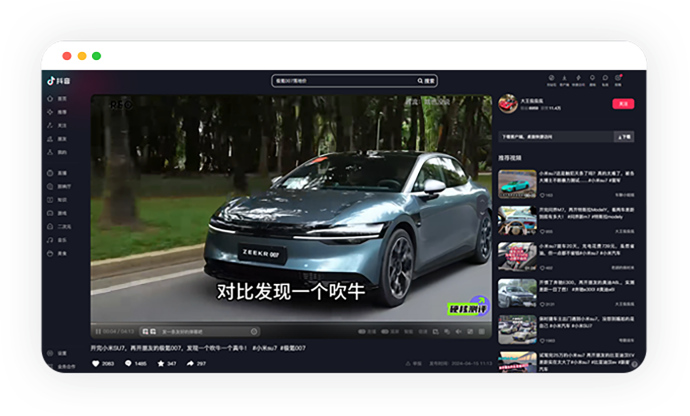Open 关注 following feed in the sidebar
This screenshot has width=690, height=416.
click(x=57, y=125)
